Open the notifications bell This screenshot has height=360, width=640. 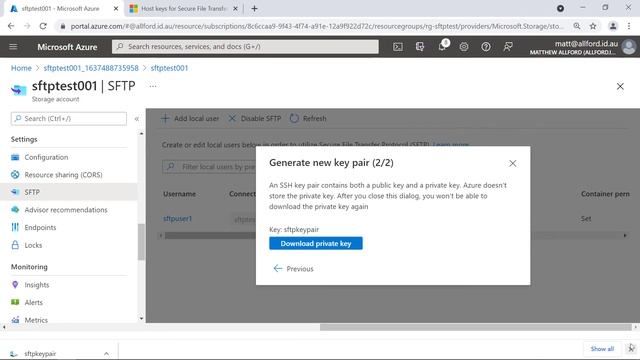click(x=442, y=46)
